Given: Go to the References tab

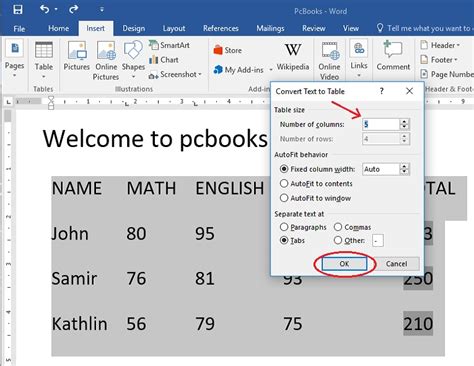Looking at the screenshot, I should [221, 29].
